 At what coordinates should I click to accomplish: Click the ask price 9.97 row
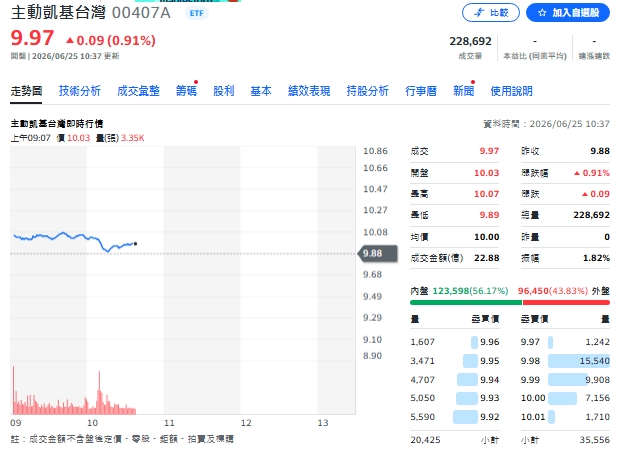(x=565, y=342)
